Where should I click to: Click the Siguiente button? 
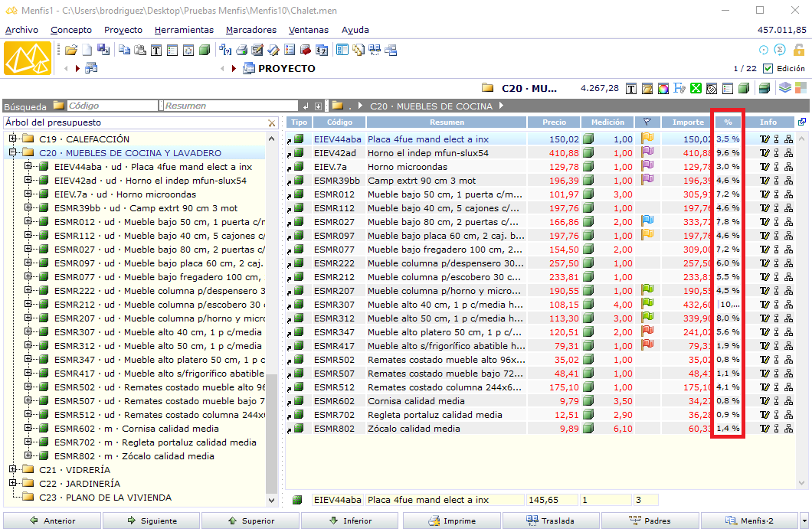pyautogui.click(x=151, y=521)
